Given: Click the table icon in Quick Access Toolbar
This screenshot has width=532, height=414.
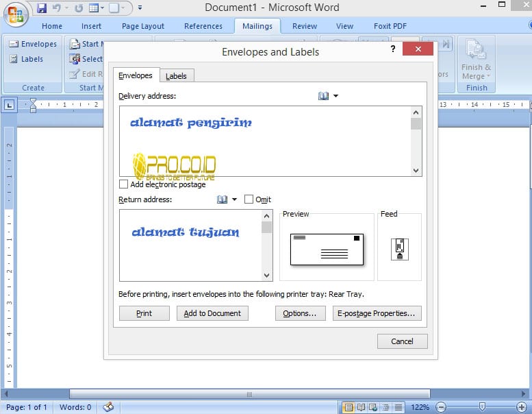Looking at the screenshot, I should (x=94, y=8).
